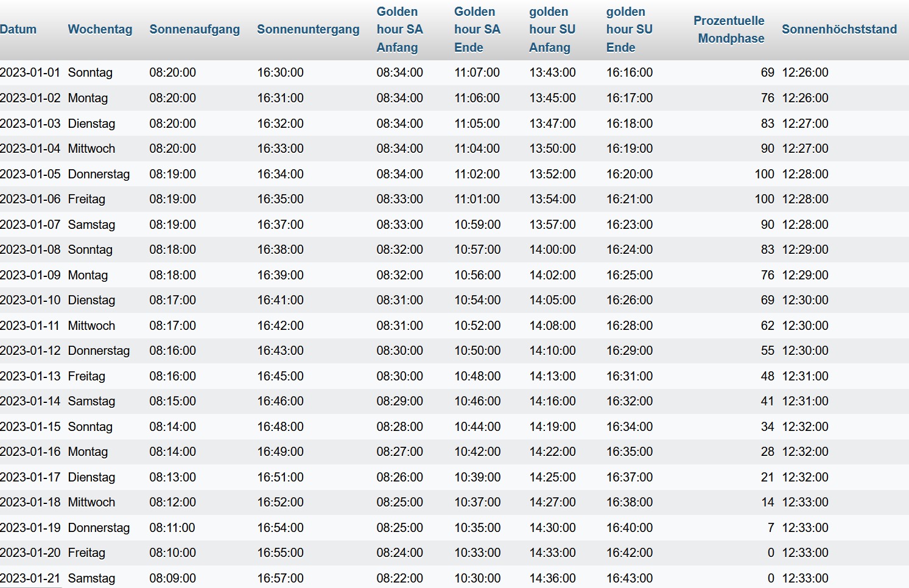Click the Datum column header
Image resolution: width=909 pixels, height=588 pixels.
point(18,29)
